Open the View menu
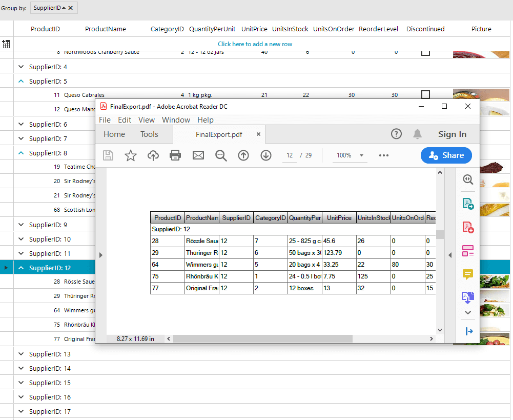Screen dimensions: 513x420 (x=147, y=119)
